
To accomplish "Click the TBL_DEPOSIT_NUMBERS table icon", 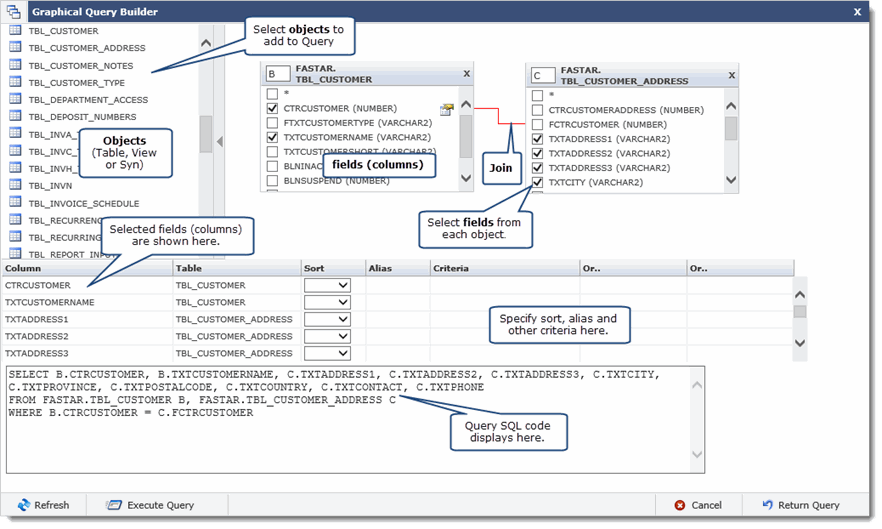I will pos(16,116).
